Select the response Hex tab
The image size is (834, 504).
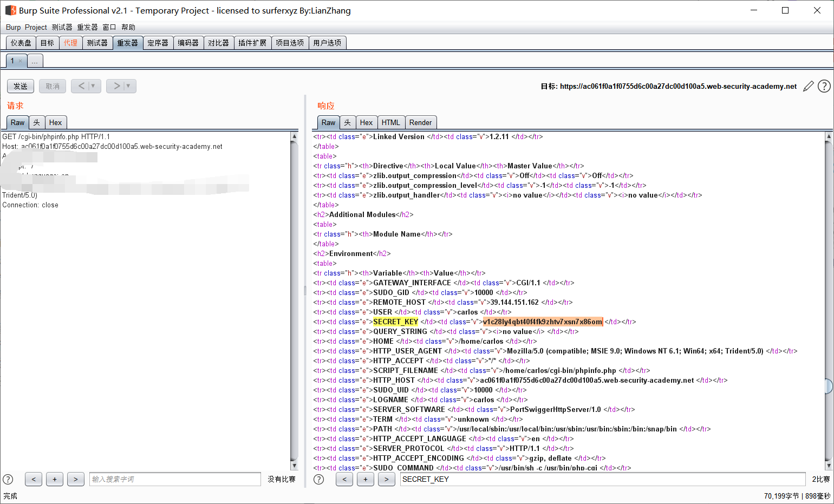pos(367,122)
